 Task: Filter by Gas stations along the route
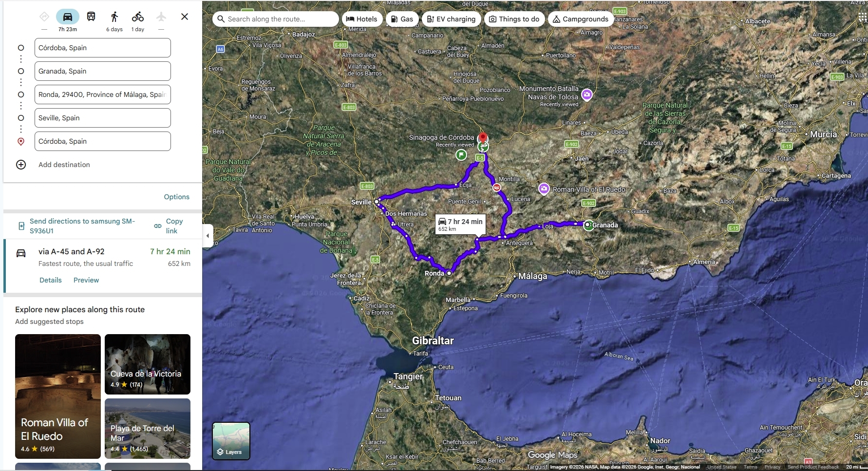402,19
